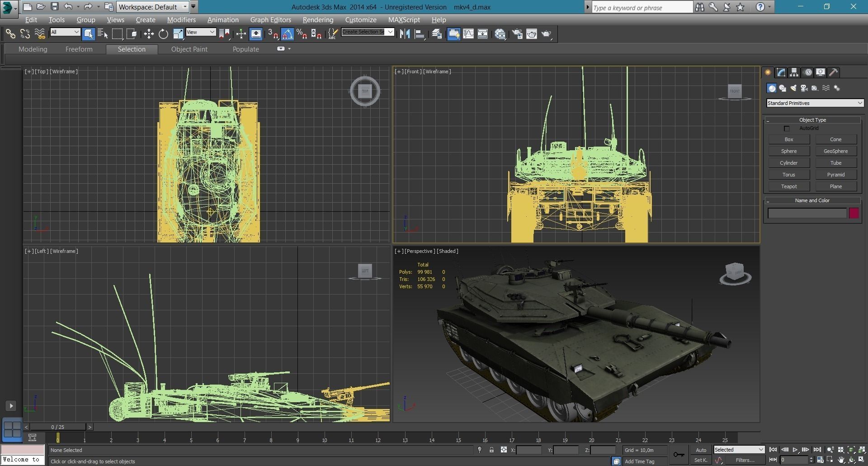
Task: Toggle Absolute/Offset transform type-in mode
Action: tap(504, 450)
